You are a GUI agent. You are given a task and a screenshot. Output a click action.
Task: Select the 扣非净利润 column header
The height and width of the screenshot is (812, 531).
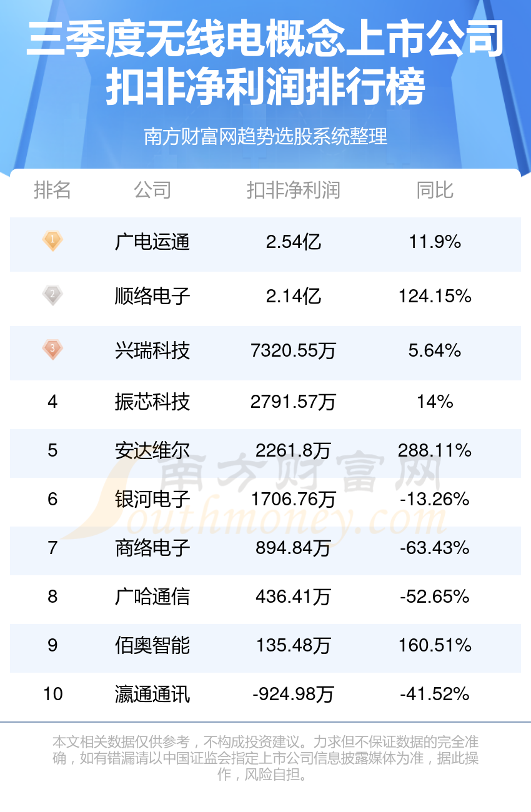pos(293,190)
